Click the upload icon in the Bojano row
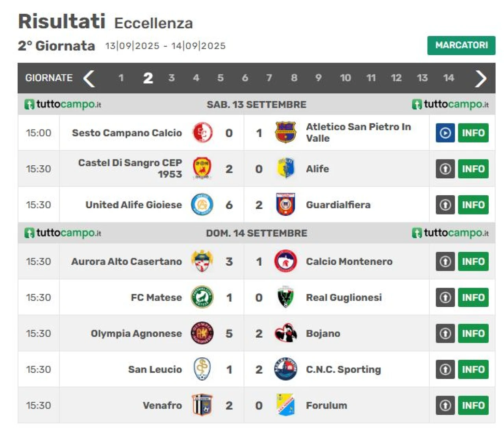The image size is (504, 431). (445, 333)
